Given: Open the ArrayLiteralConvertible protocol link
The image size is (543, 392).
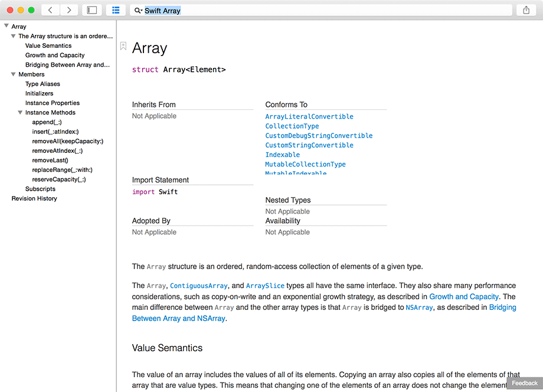Looking at the screenshot, I should click(309, 117).
